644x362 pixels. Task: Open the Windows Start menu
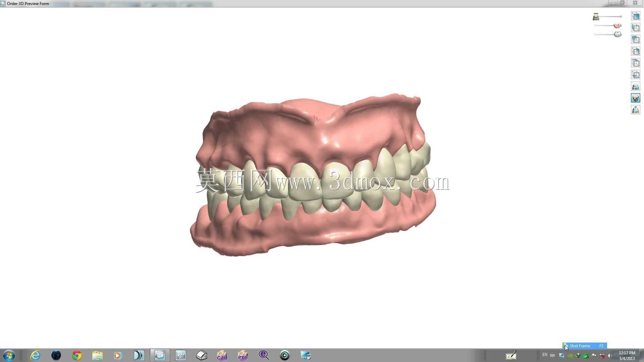tap(9, 355)
